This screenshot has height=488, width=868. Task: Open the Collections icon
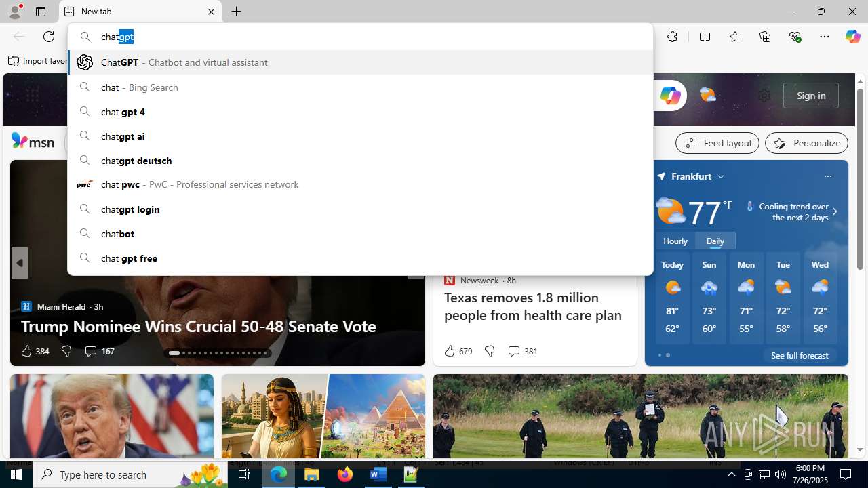point(765,37)
